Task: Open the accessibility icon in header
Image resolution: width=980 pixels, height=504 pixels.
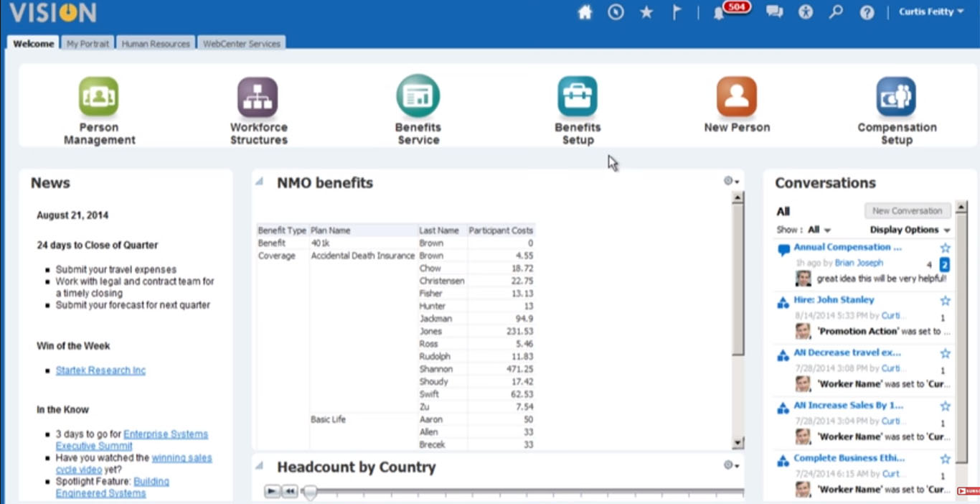Action: (x=806, y=12)
